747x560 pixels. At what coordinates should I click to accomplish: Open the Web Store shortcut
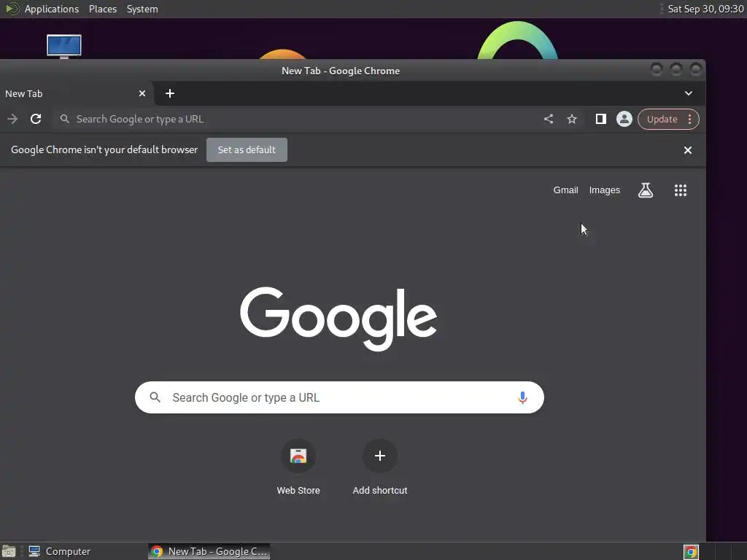pos(298,467)
